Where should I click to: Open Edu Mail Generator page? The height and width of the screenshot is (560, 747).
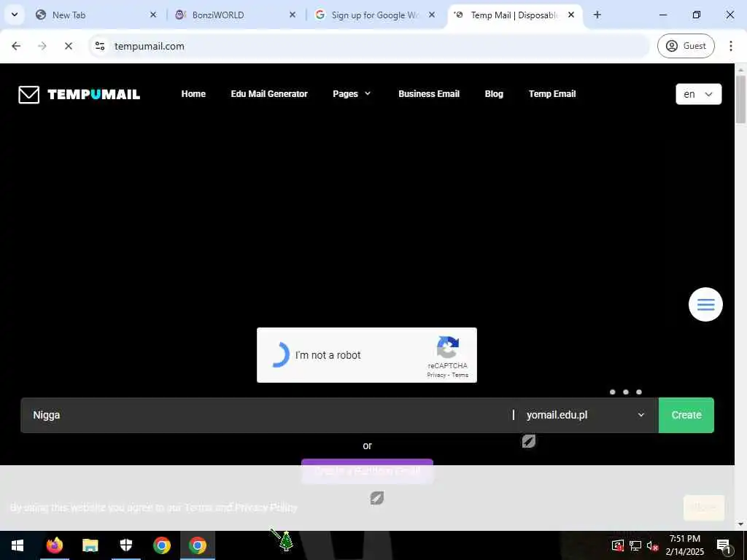(x=269, y=94)
